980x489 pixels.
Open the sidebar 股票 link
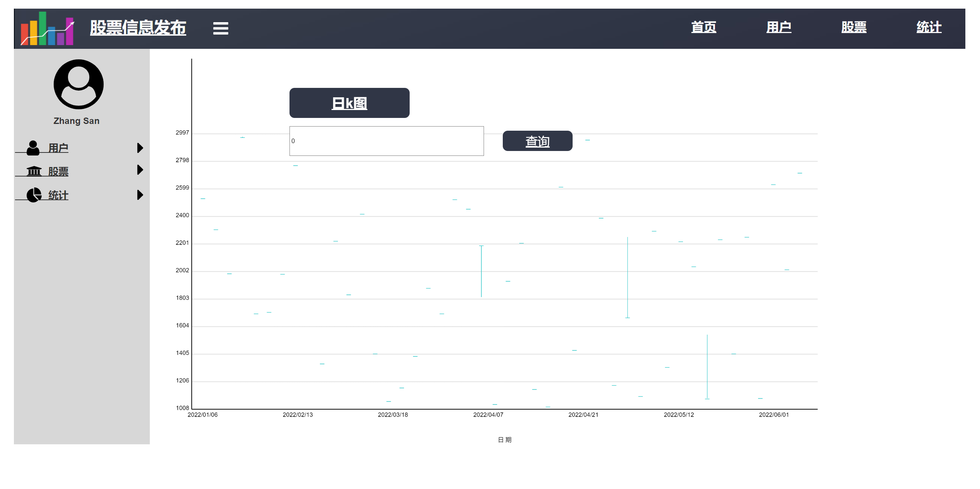tap(58, 171)
